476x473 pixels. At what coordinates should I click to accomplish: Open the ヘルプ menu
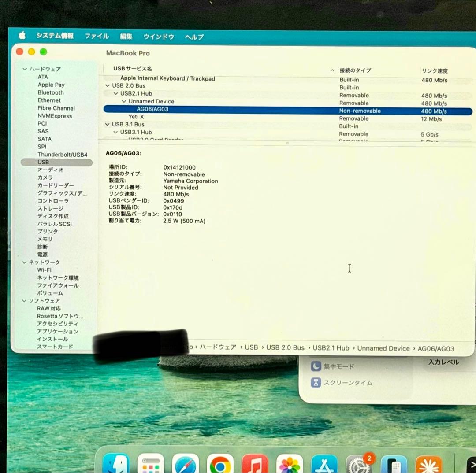tap(194, 37)
